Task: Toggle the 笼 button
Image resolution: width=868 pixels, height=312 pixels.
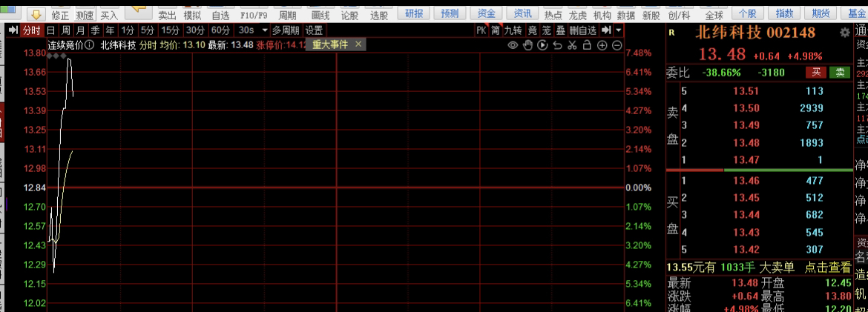Action: pos(546,30)
